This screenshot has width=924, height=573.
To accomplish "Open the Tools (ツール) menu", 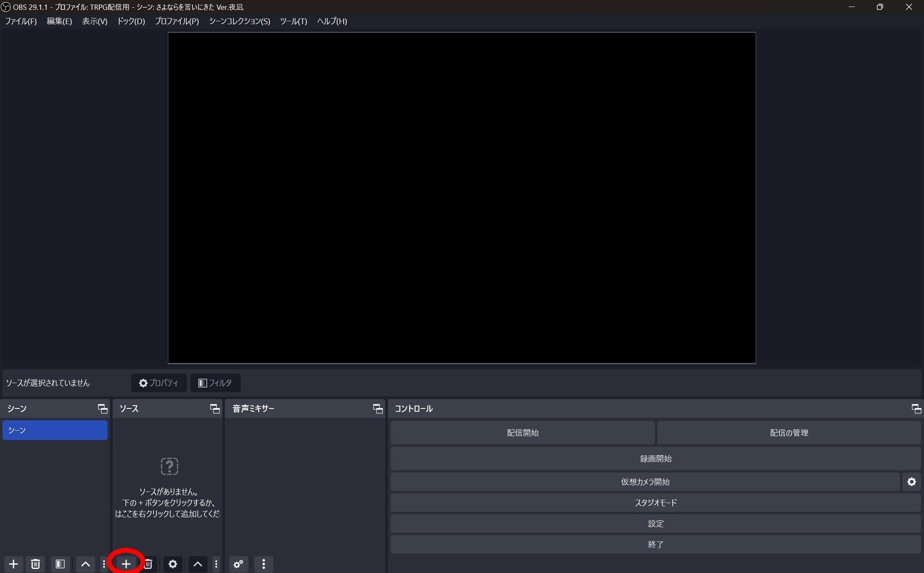I will click(293, 21).
